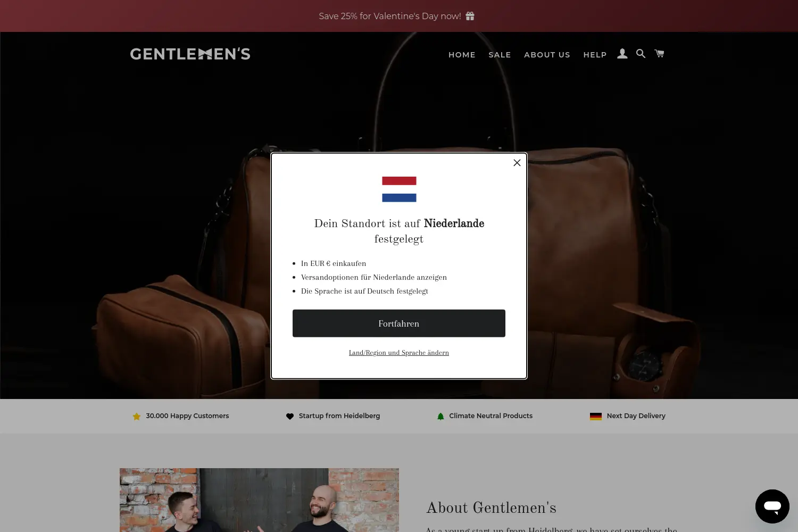Click the heart icon beside Startup from Heidelberg
Viewport: 798px width, 532px height.
[290, 417]
